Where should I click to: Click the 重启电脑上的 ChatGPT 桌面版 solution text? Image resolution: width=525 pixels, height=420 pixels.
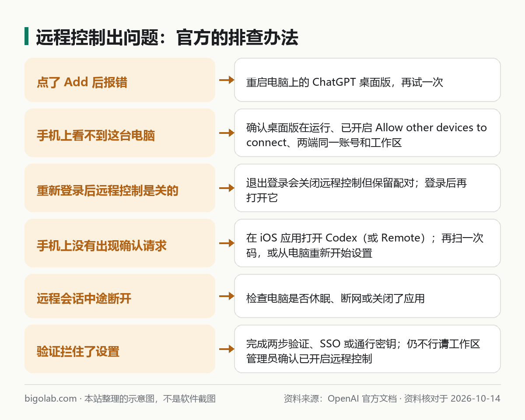345,82
